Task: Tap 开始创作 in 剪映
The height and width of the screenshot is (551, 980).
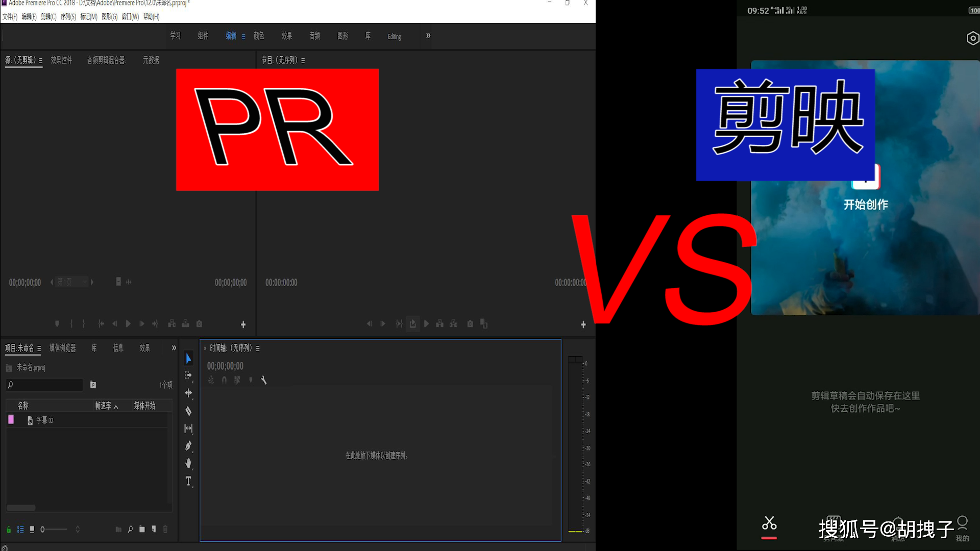Action: (866, 205)
